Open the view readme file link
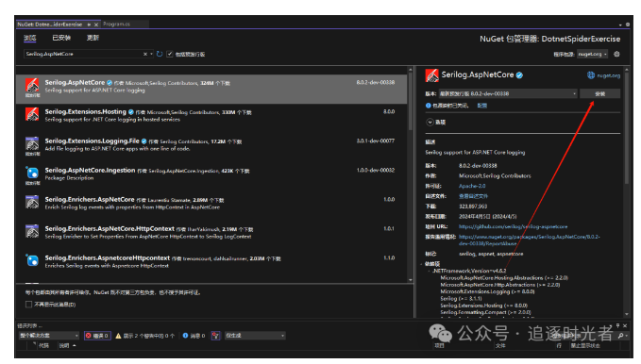The image size is (641, 364). point(473,196)
